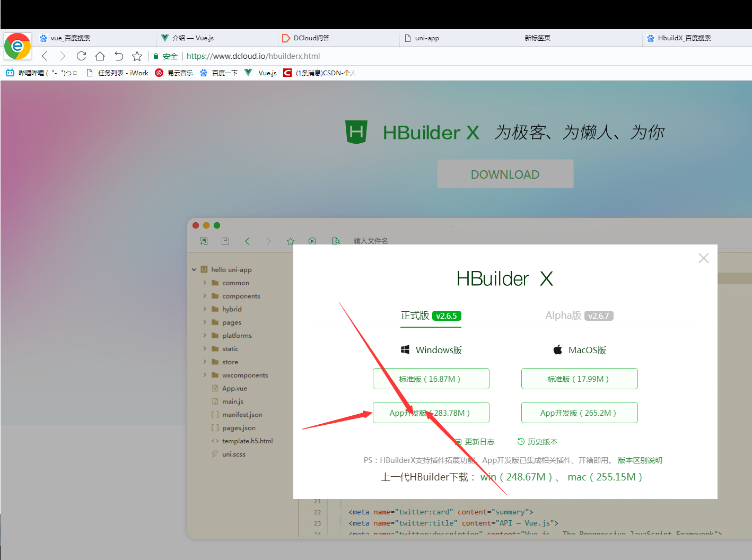Open the file preview search icon in HBuilderX
752x560 pixels.
point(336,241)
